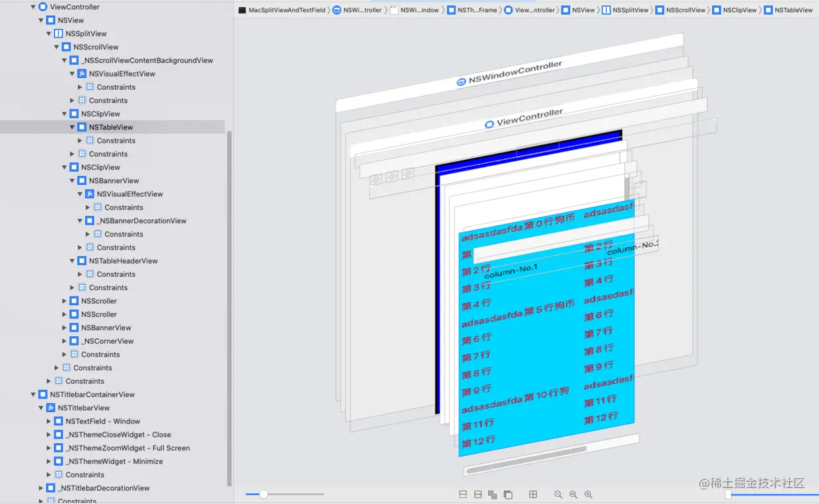The height and width of the screenshot is (504, 819).
Task: Click the fx icon beside NSTitlebarView
Action: [x=51, y=408]
